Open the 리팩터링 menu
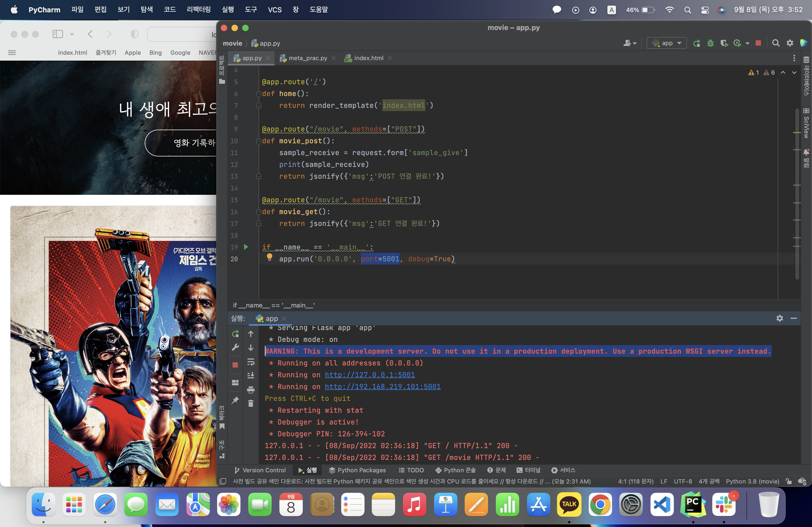The width and height of the screenshot is (812, 527). [x=198, y=10]
